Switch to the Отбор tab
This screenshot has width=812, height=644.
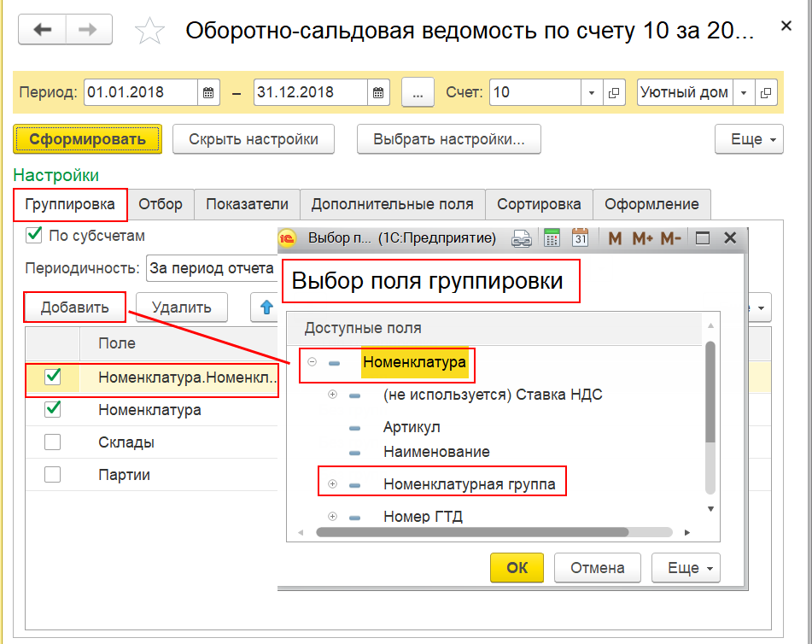(x=161, y=204)
